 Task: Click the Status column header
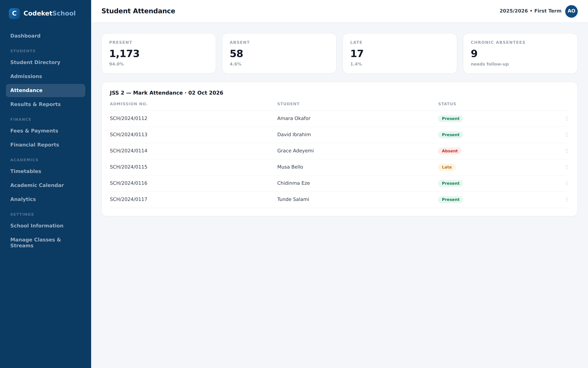pyautogui.click(x=447, y=104)
